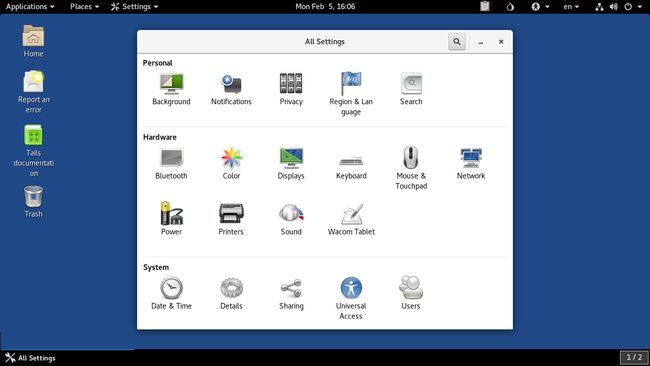Open Mouse & Touchpad settings
Viewport: 650px width, 366px height.
[x=411, y=168]
